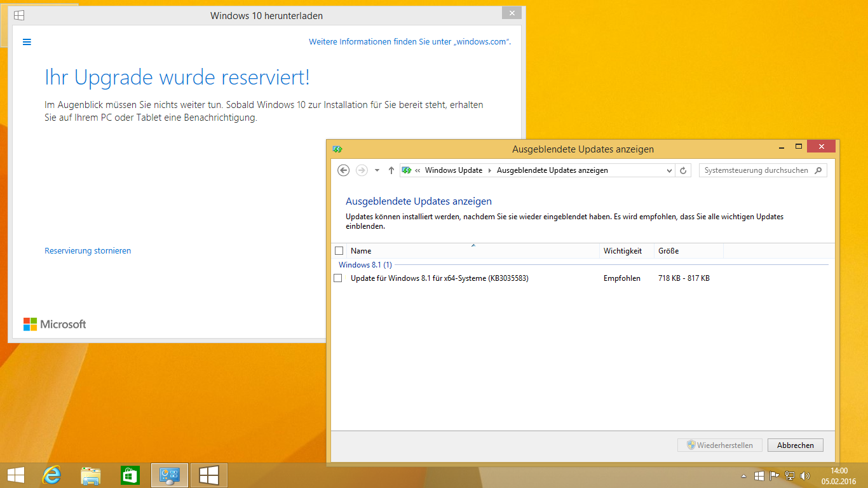868x488 pixels.
Task: Refresh the hidden updates list
Action: pos(684,170)
